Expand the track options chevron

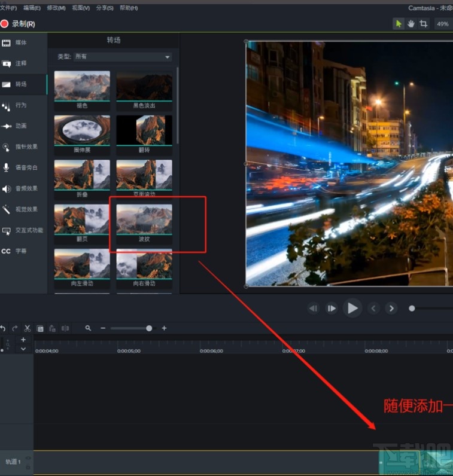click(23, 349)
